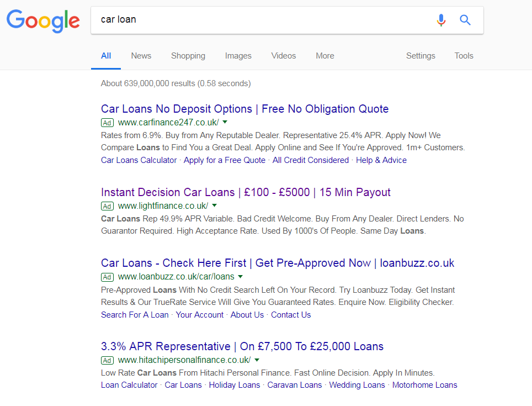Expand dropdown arrow next to hitachipersonalfinance.co.uk
The height and width of the screenshot is (406, 532).
(x=257, y=360)
